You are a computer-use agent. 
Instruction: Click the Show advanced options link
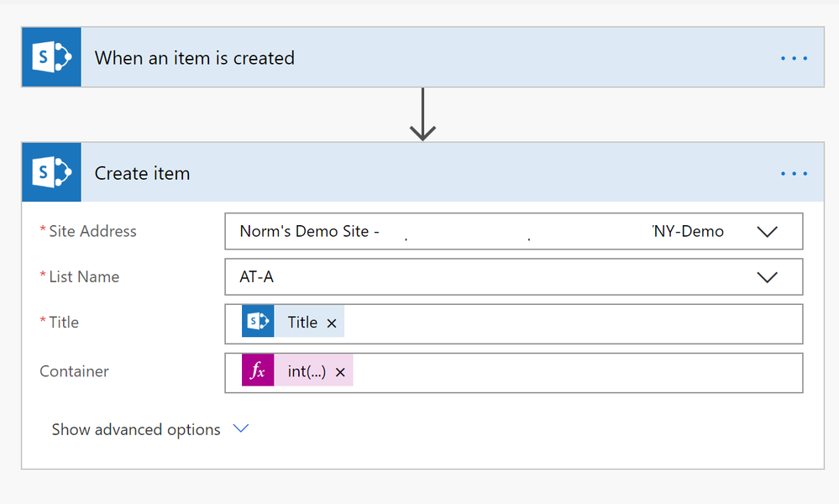[x=136, y=429]
